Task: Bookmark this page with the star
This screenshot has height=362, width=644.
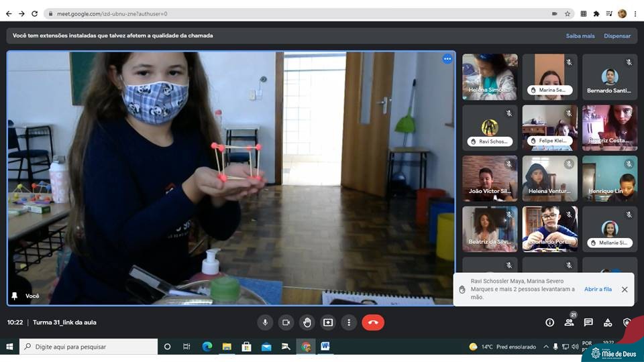Action: [568, 13]
